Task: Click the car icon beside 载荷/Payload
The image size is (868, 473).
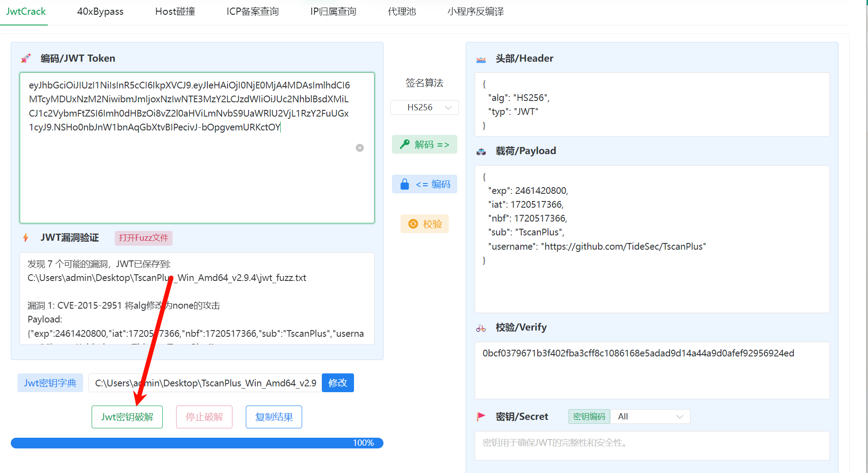Action: 481,151
